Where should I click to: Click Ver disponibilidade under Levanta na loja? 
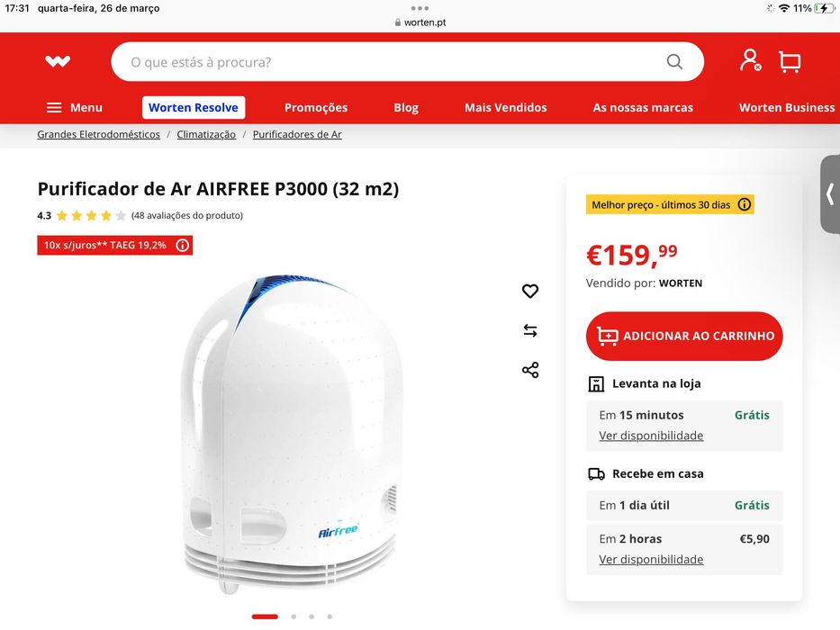651,436
